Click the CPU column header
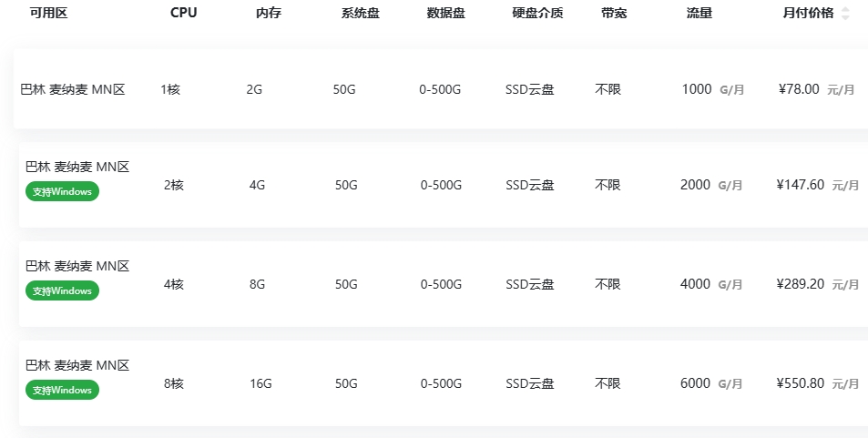The height and width of the screenshot is (438, 868). pos(183,14)
